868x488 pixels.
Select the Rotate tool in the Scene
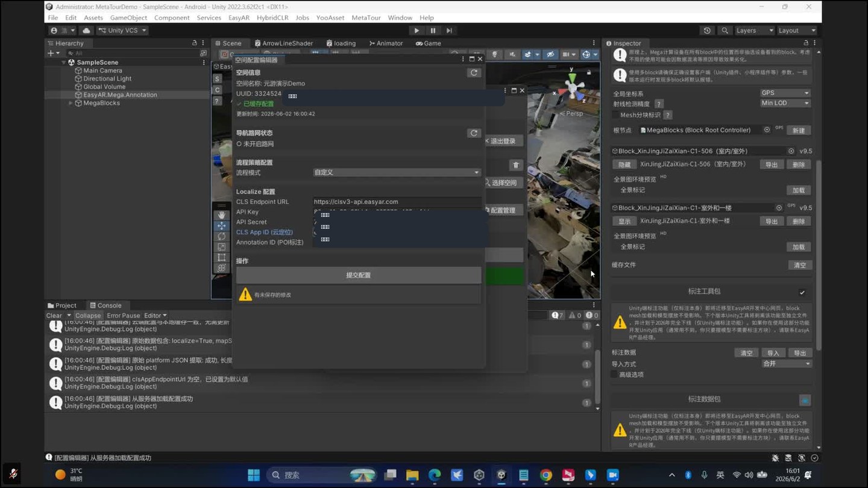(221, 237)
